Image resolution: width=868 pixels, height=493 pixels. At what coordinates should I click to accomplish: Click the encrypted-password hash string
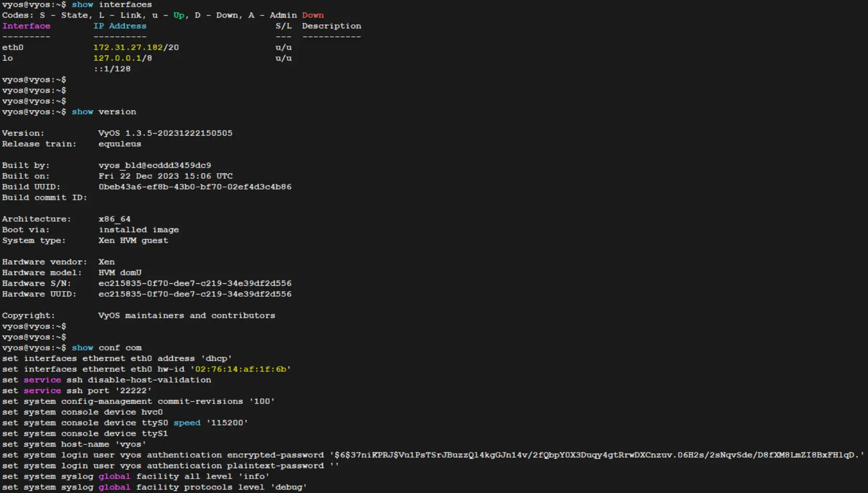point(597,455)
